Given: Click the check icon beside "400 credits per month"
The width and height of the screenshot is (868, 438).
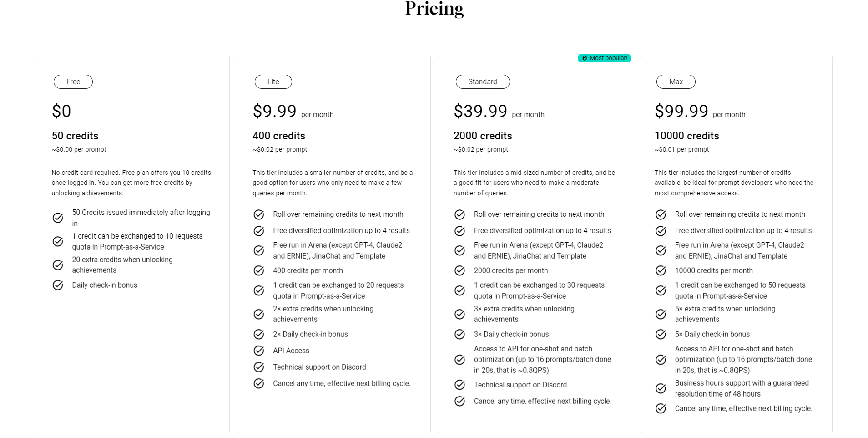Looking at the screenshot, I should [x=259, y=270].
